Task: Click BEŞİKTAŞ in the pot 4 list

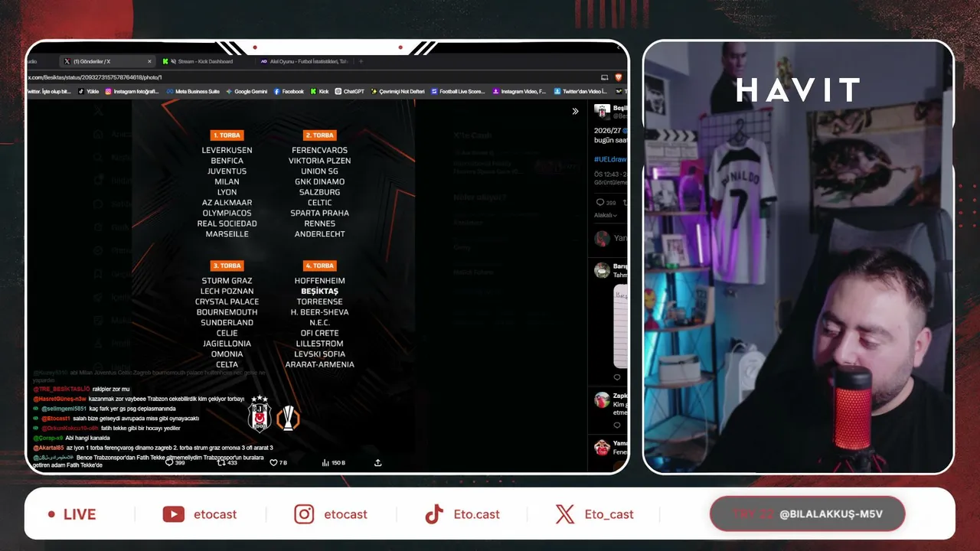Action: [x=319, y=292]
